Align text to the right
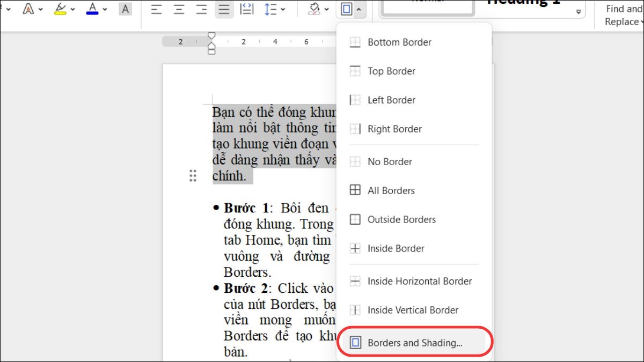This screenshot has width=644, height=362. (x=201, y=9)
